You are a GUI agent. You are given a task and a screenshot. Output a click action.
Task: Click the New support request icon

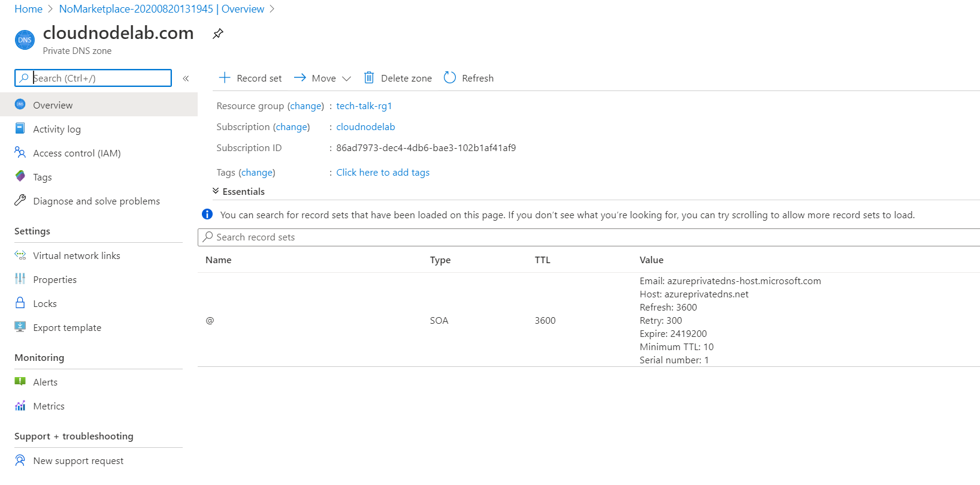pyautogui.click(x=20, y=460)
